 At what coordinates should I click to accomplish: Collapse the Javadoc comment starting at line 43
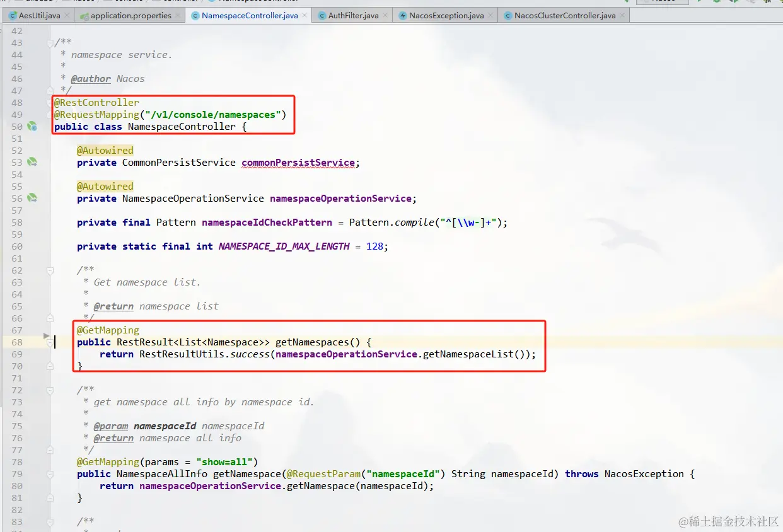tap(50, 43)
